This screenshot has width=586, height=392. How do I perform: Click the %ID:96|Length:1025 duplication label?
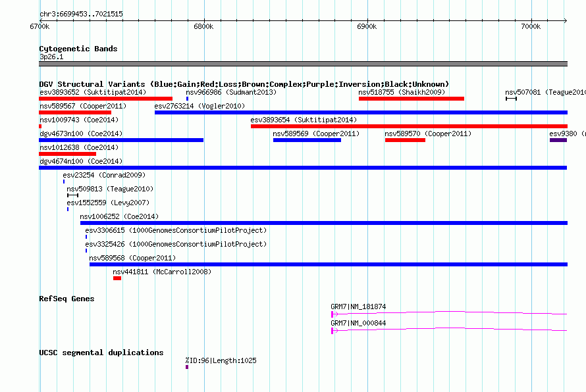click(x=221, y=360)
